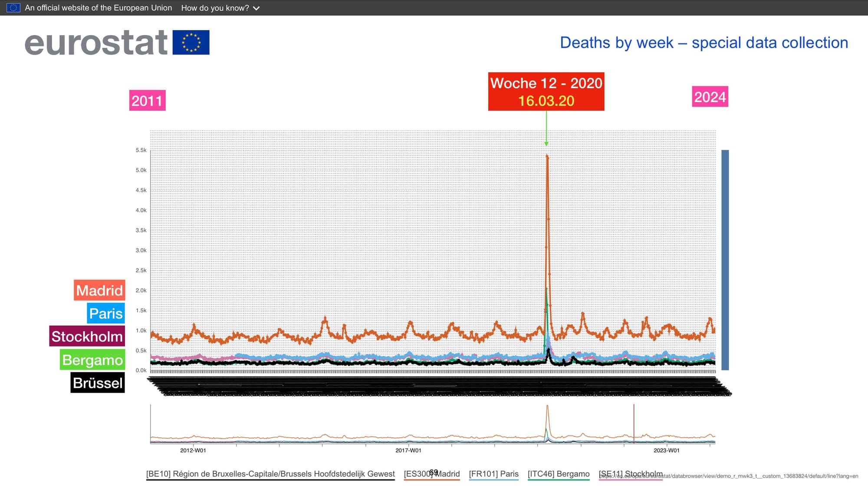Screen dimensions: 868x488
Task: Click the 1.0k y-axis label
Action: click(x=141, y=331)
